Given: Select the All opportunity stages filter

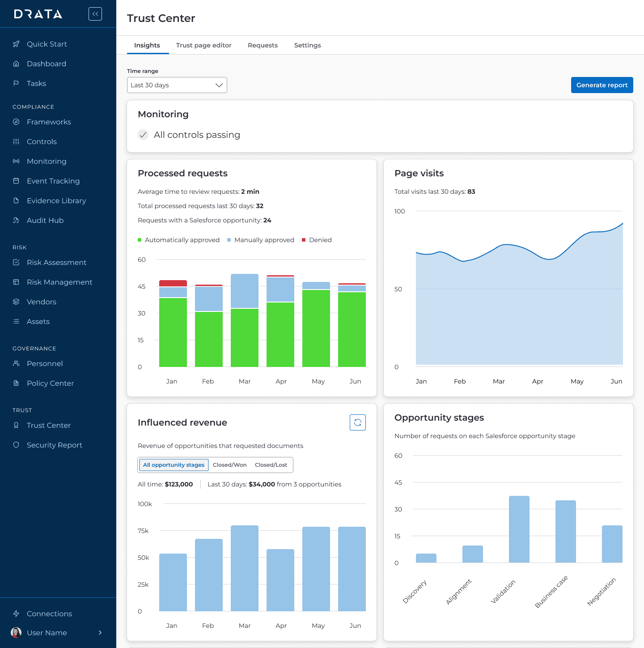Looking at the screenshot, I should 174,465.
